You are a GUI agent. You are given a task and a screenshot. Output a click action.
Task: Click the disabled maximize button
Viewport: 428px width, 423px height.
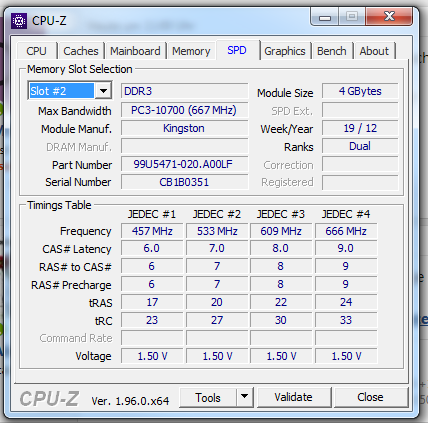click(x=352, y=16)
